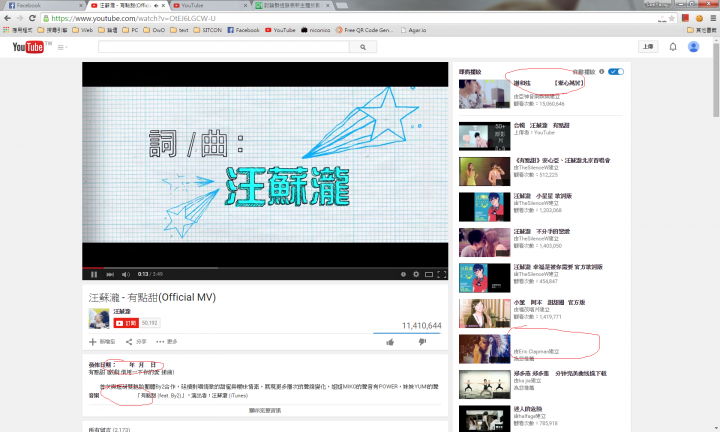Screen dimensions: 720x432
Task: Open the suggested video with 1,203,068 views
Action: coord(484,207)
